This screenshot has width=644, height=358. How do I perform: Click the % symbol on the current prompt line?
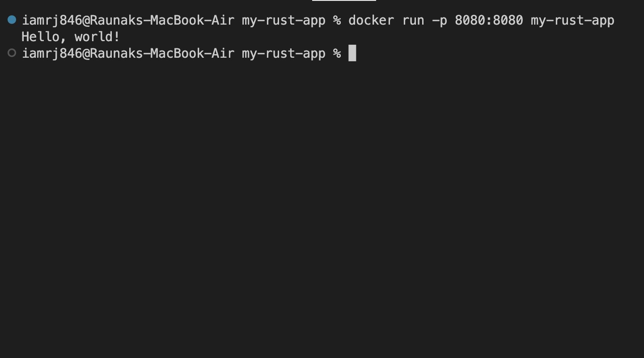pos(337,54)
